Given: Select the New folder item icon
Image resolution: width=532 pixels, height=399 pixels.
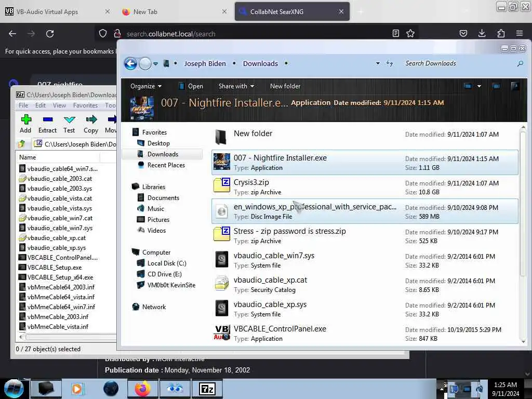Looking at the screenshot, I should click(x=221, y=137).
